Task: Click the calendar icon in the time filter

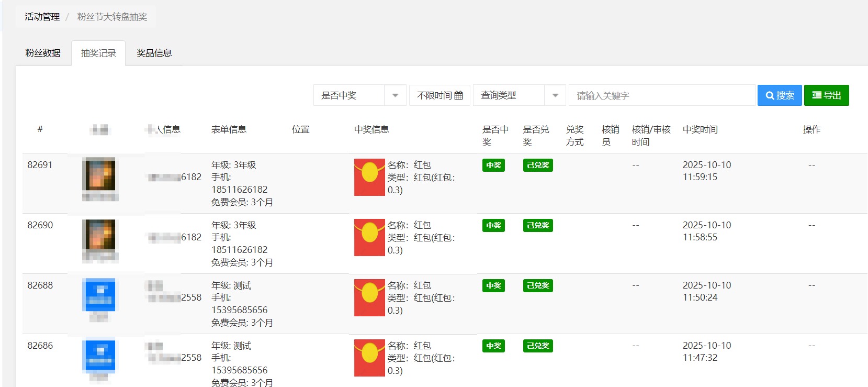Action: (x=459, y=95)
